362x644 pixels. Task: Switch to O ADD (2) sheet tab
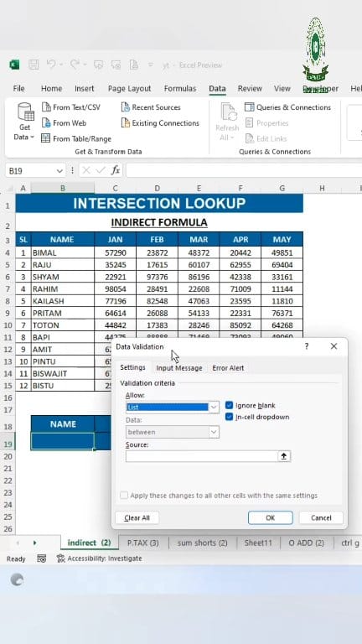[x=306, y=543]
